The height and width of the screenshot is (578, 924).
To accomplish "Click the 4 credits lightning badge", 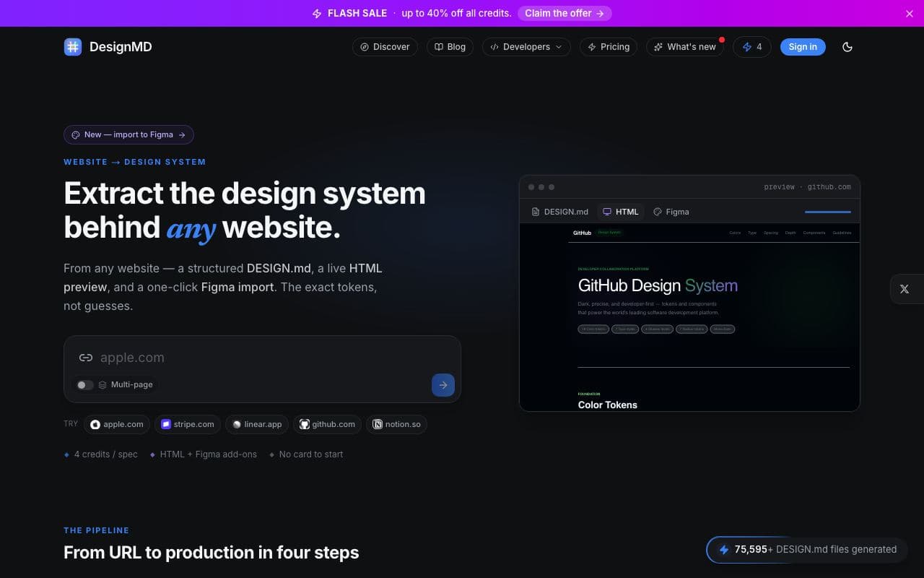I will tap(751, 47).
